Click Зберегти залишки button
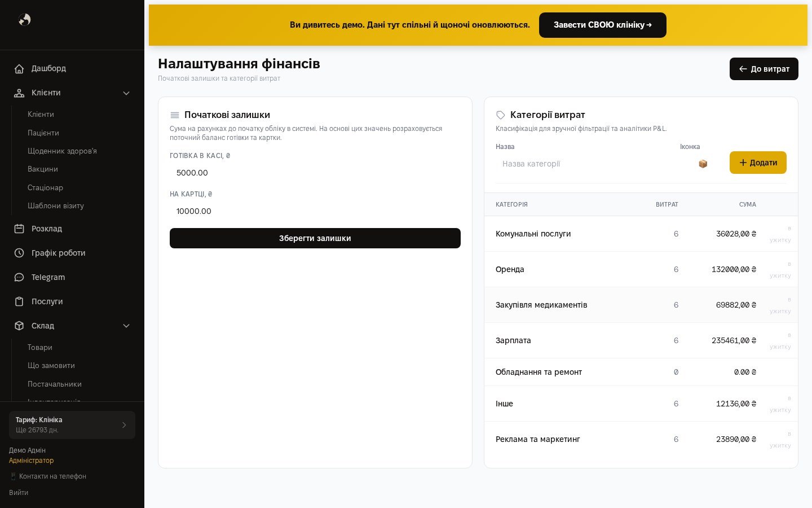 click(x=315, y=238)
